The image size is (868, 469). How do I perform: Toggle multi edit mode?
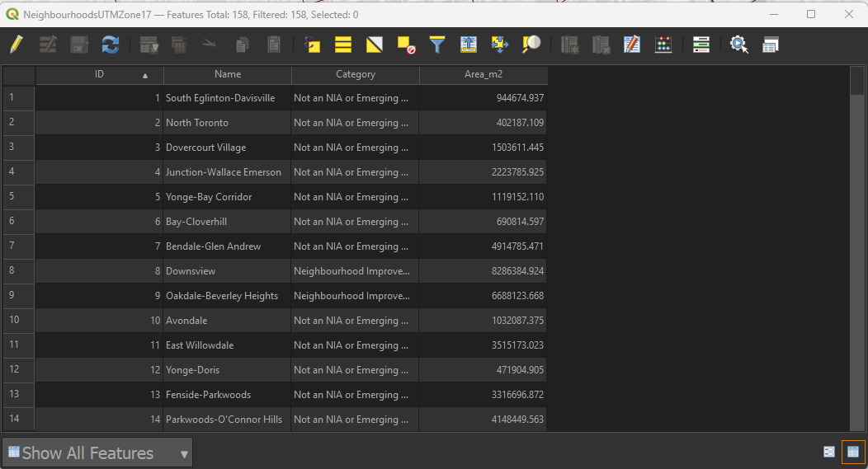point(48,45)
